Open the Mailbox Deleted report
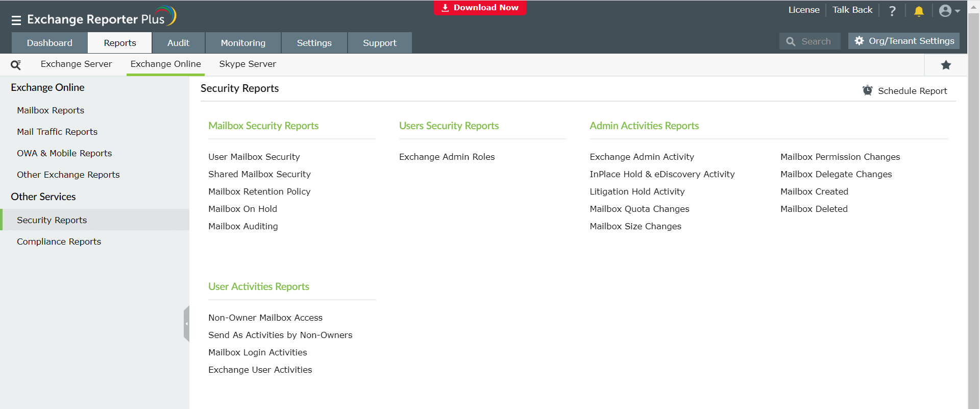This screenshot has height=409, width=980. tap(814, 209)
